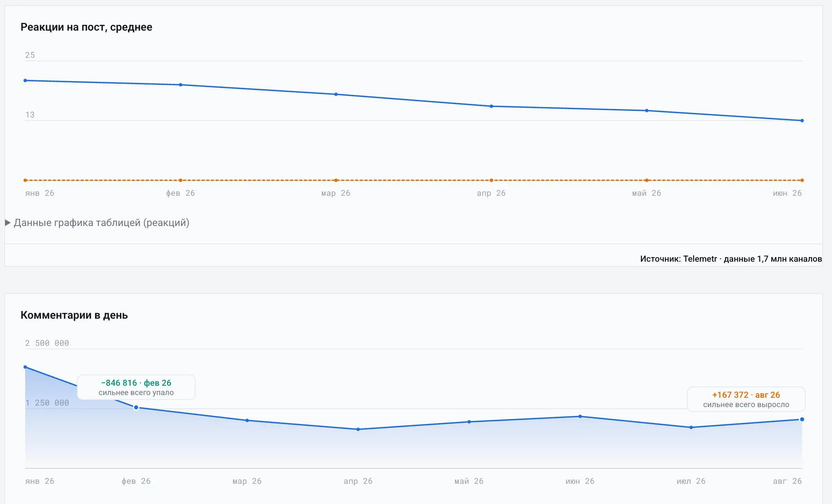The width and height of the screenshot is (832, 504).
Task: Click the 'Реакции на пост, среднее' chart title
Action: point(86,27)
